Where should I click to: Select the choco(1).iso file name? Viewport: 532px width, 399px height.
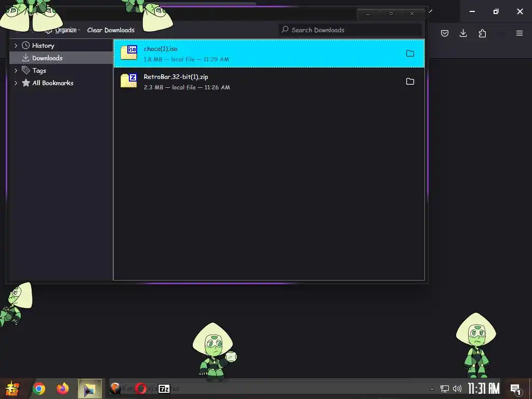(161, 49)
